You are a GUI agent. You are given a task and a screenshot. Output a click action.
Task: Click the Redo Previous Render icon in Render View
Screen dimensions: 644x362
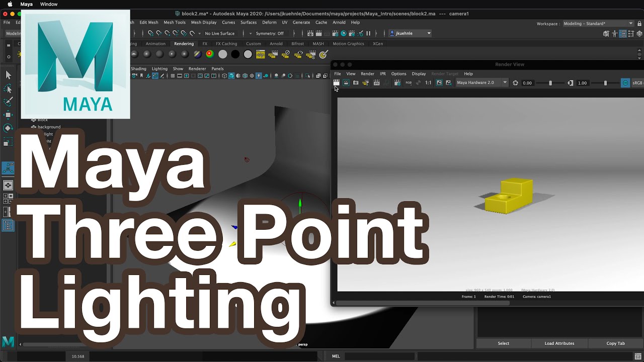pos(337,82)
